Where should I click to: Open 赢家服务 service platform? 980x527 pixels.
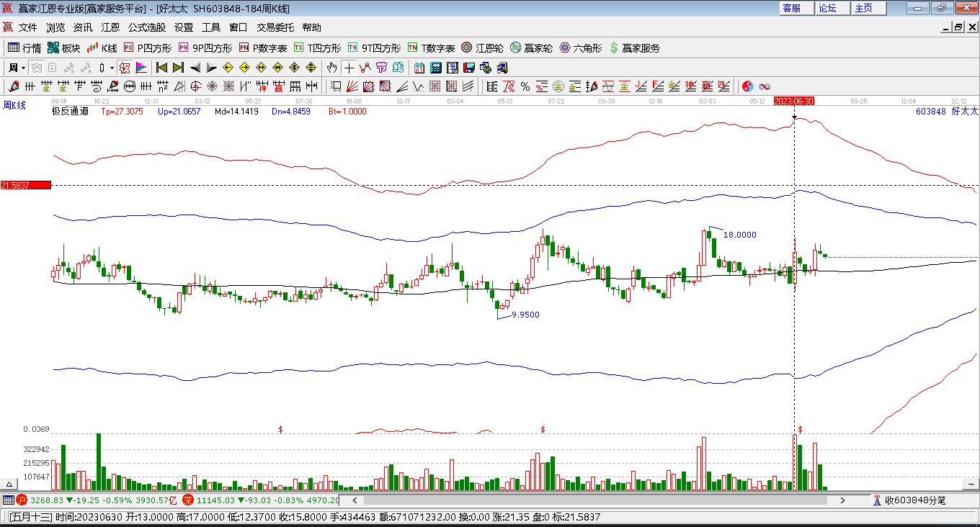pyautogui.click(x=635, y=48)
